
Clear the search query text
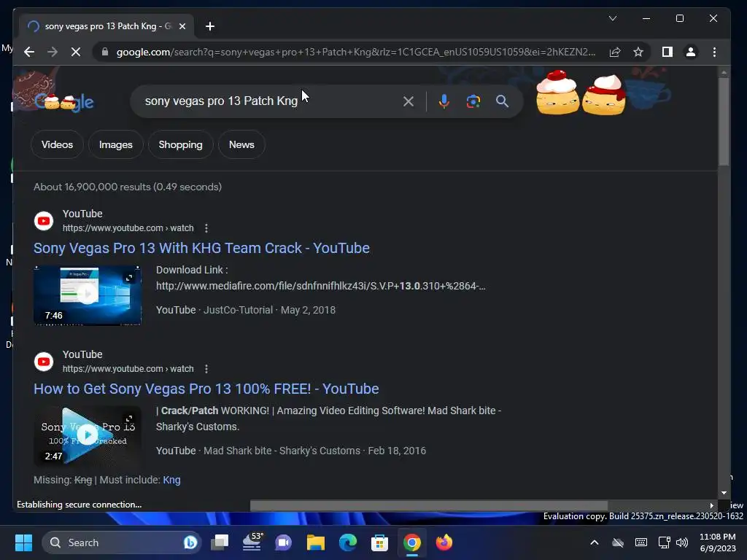coord(409,101)
